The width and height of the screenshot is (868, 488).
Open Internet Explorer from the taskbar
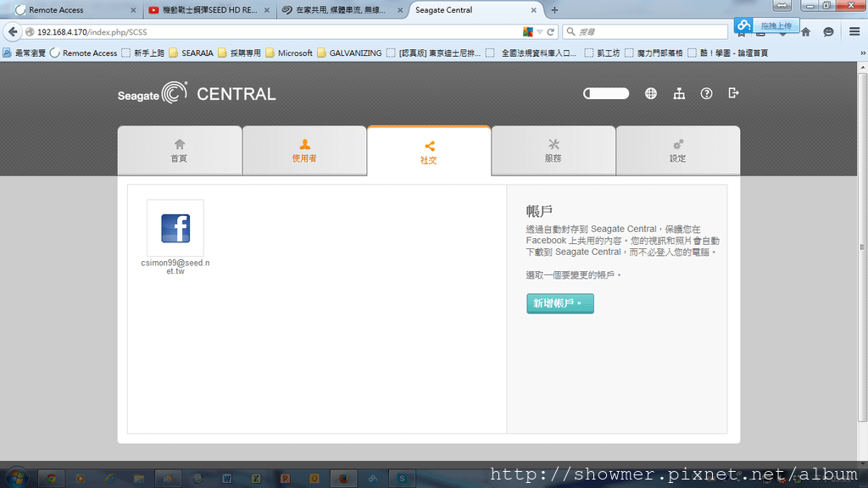109,479
